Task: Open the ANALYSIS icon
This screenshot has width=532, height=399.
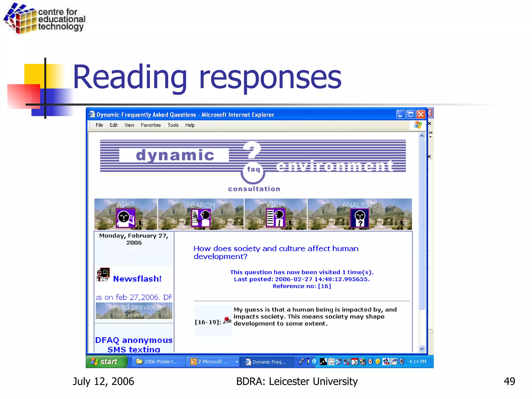Action: coord(360,218)
